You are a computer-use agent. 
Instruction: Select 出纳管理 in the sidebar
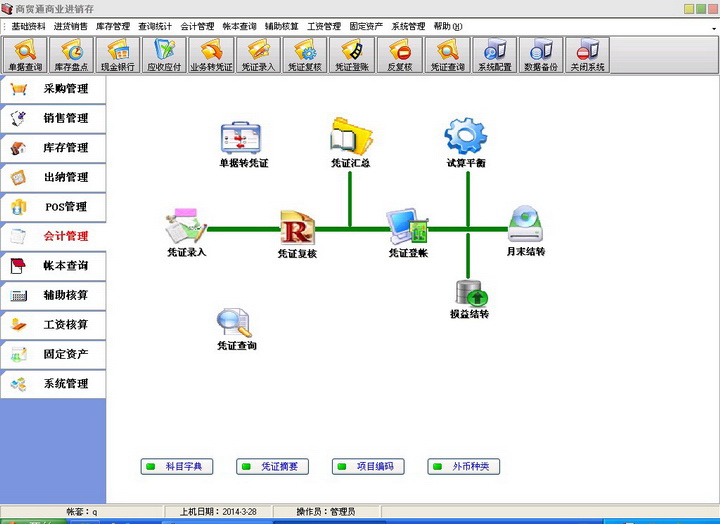pyautogui.click(x=53, y=177)
